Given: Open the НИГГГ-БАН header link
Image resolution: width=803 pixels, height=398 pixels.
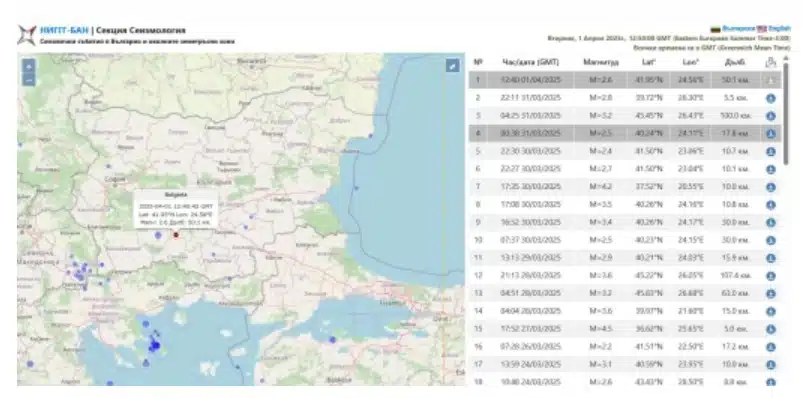Looking at the screenshot, I should click(x=64, y=30).
